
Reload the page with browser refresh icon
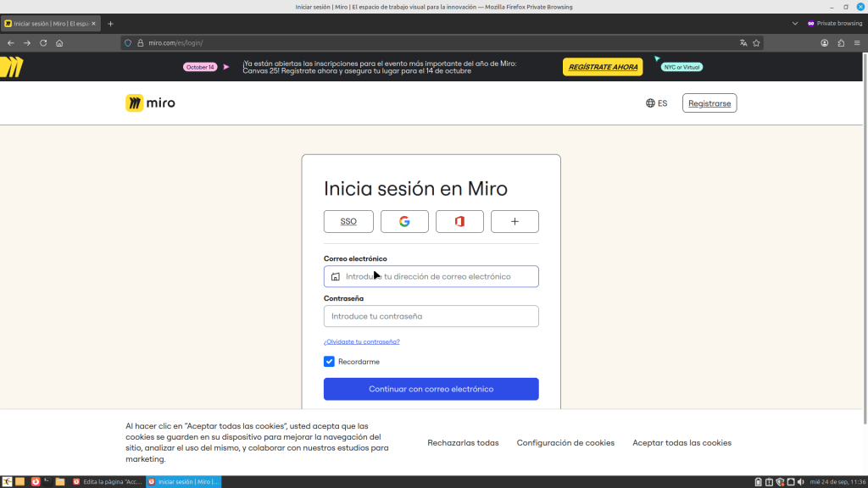click(x=43, y=42)
